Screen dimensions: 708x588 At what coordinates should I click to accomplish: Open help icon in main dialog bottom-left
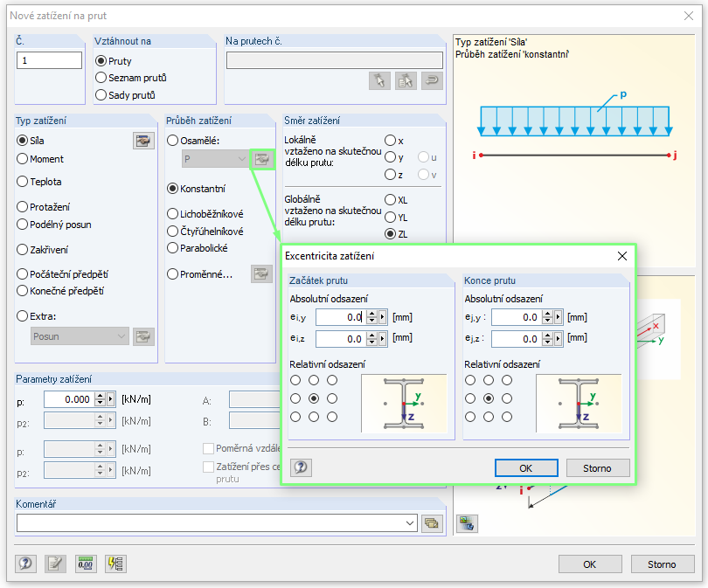(x=25, y=564)
